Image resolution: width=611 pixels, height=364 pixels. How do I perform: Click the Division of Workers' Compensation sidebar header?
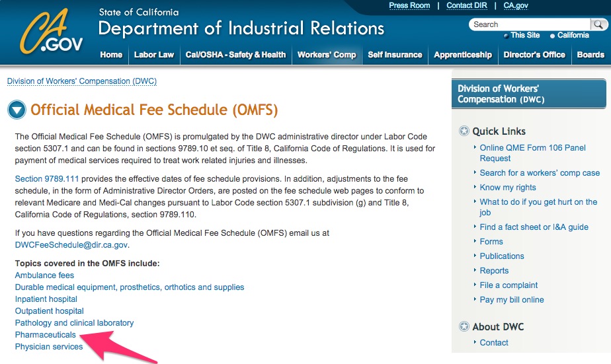pyautogui.click(x=529, y=94)
